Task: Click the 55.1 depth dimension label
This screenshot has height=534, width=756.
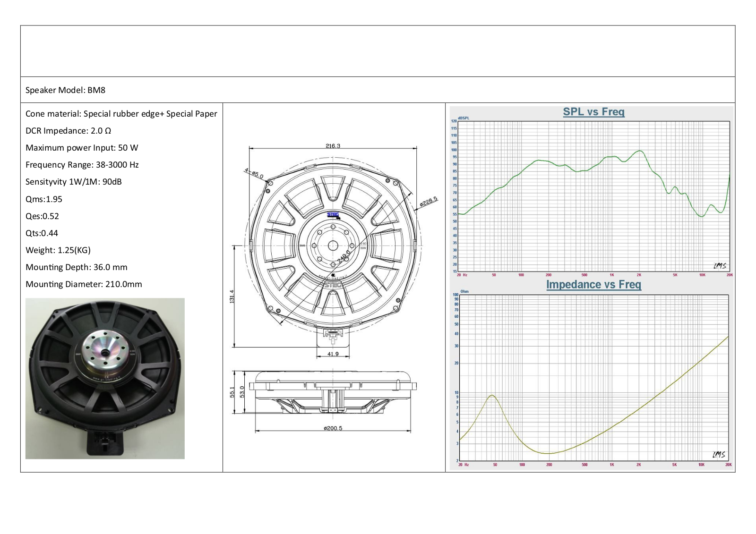Action: click(232, 392)
